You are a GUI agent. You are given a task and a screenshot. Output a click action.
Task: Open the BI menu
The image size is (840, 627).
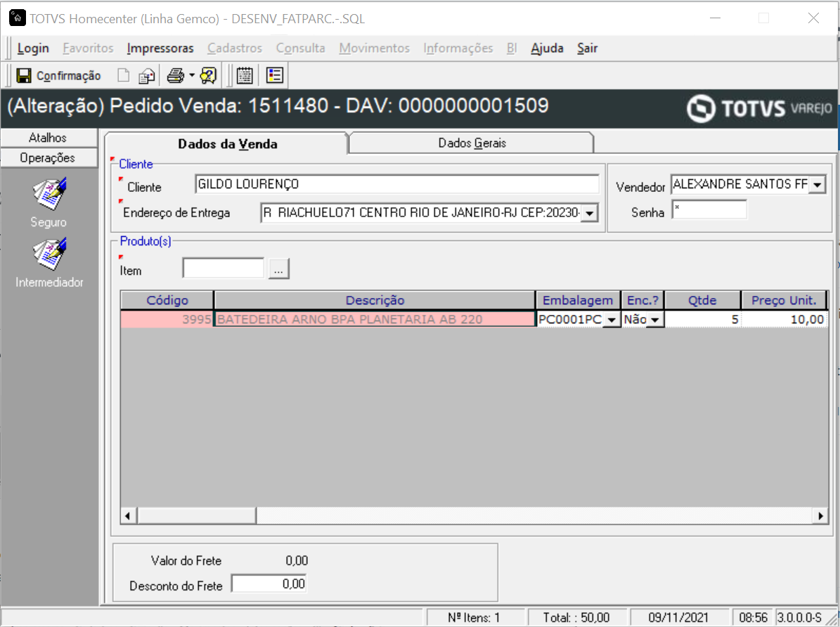512,49
